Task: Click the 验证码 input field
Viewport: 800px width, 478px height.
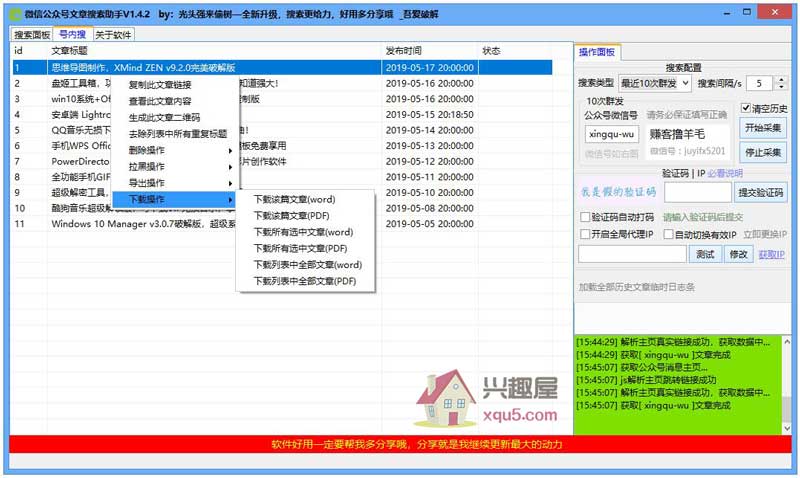Action: click(x=697, y=192)
